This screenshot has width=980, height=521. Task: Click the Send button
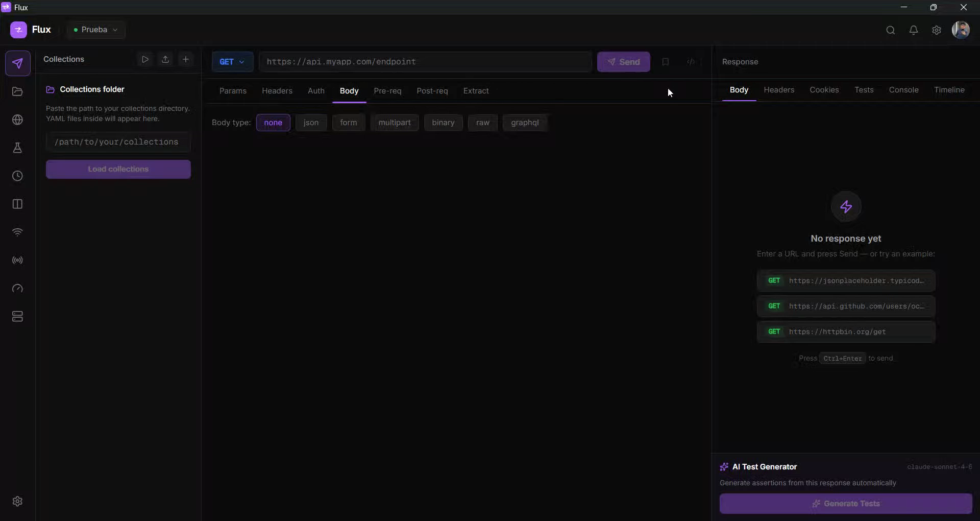click(x=623, y=62)
